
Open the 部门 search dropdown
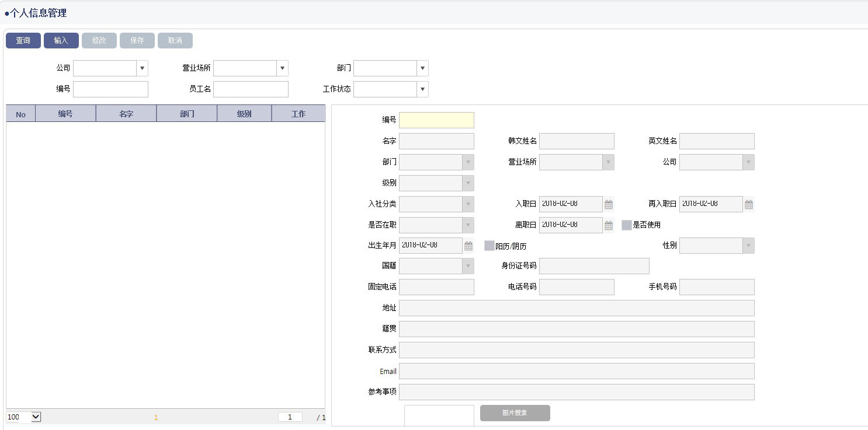click(x=422, y=68)
